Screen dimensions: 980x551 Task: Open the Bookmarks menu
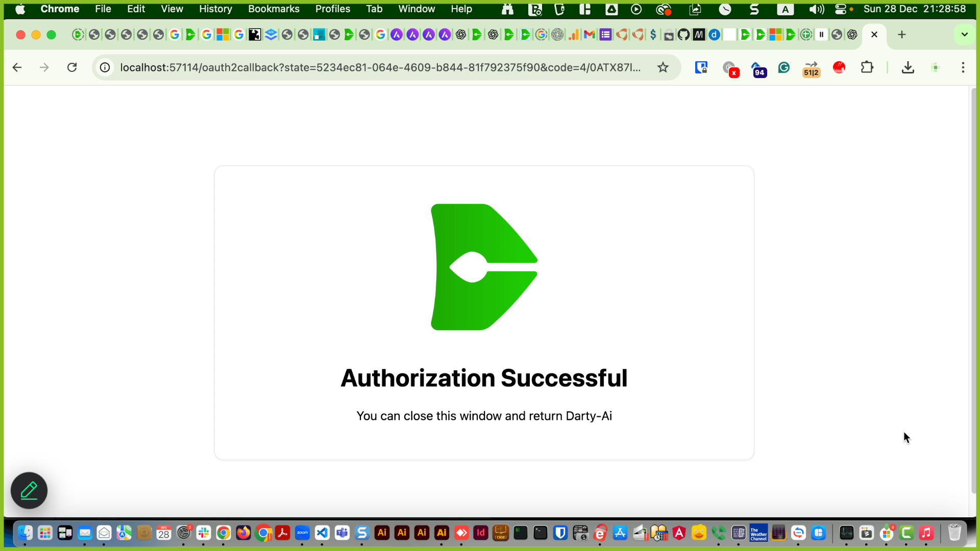point(274,9)
